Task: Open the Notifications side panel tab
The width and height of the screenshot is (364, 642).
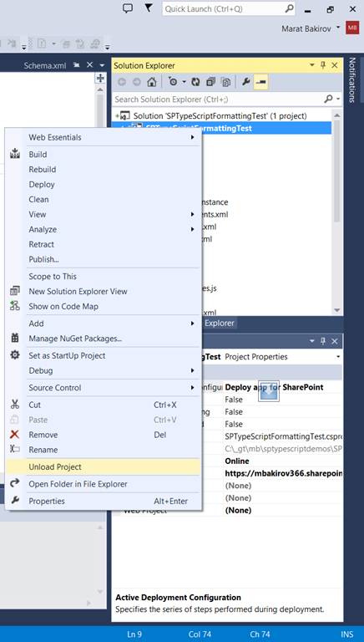Action: tap(352, 80)
